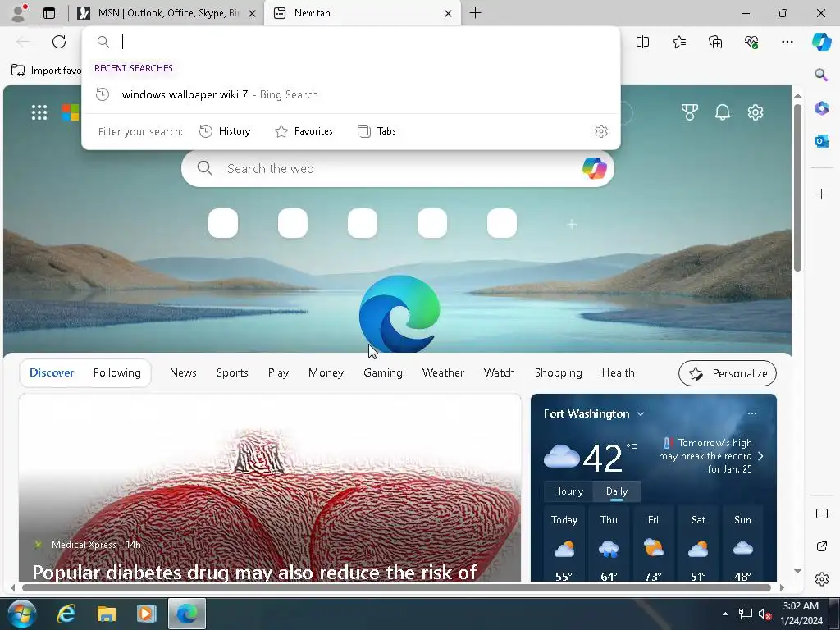Image resolution: width=840 pixels, height=630 pixels.
Task: Open page settings gear icon
Action: [x=756, y=112]
